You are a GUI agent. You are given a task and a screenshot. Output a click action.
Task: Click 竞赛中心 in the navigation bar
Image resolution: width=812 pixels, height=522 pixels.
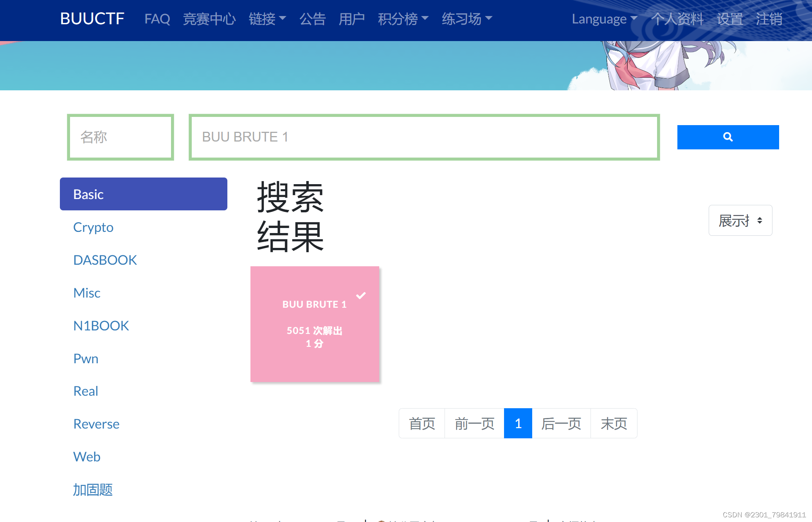[210, 19]
